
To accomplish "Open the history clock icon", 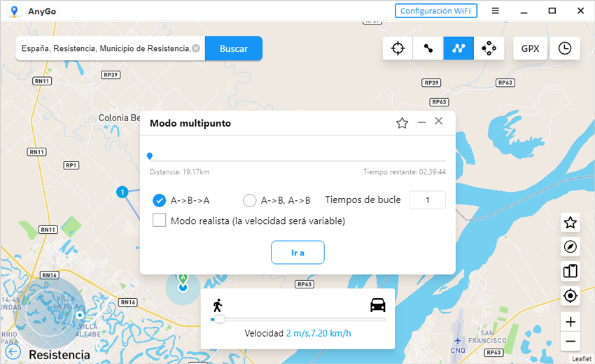I will 564,48.
